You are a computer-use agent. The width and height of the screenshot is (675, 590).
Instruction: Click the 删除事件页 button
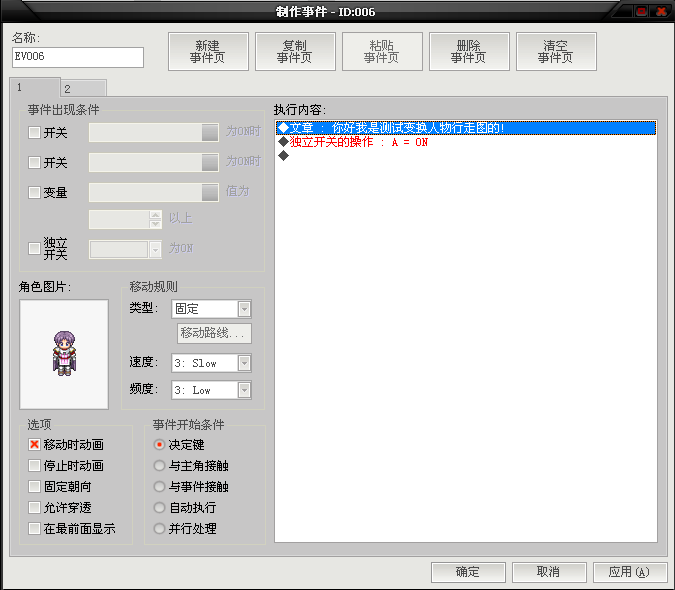tap(469, 52)
